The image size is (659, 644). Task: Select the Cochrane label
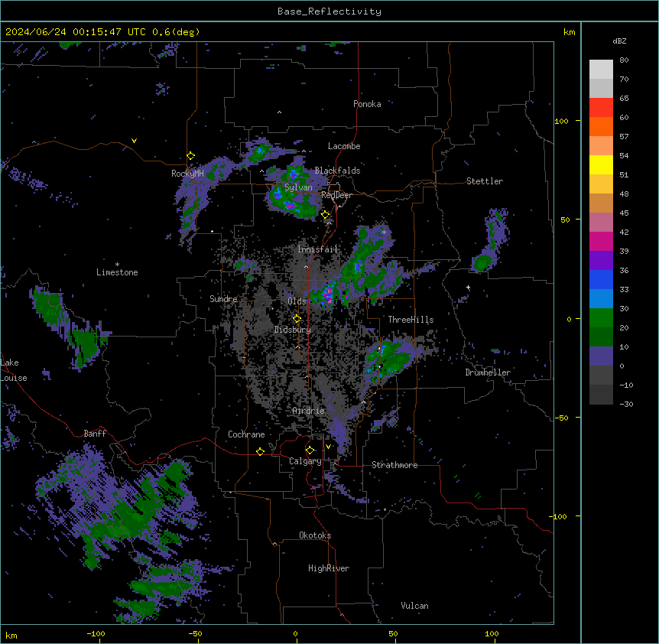point(246,434)
